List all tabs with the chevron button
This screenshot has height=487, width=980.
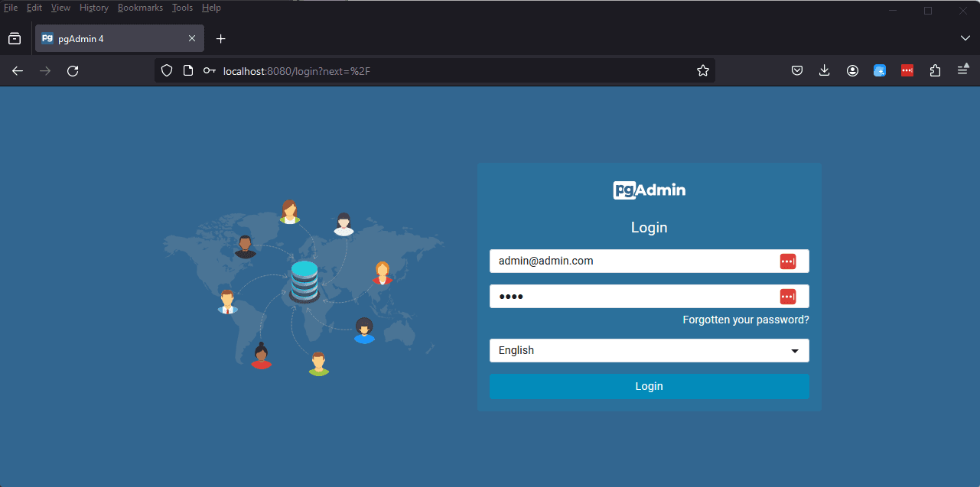[x=965, y=38]
